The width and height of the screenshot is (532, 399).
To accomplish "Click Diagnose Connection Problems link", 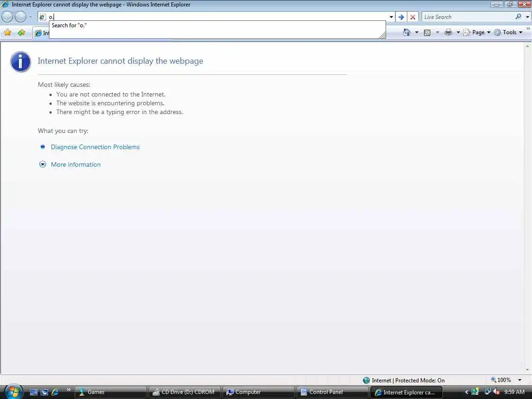I will click(x=95, y=147).
